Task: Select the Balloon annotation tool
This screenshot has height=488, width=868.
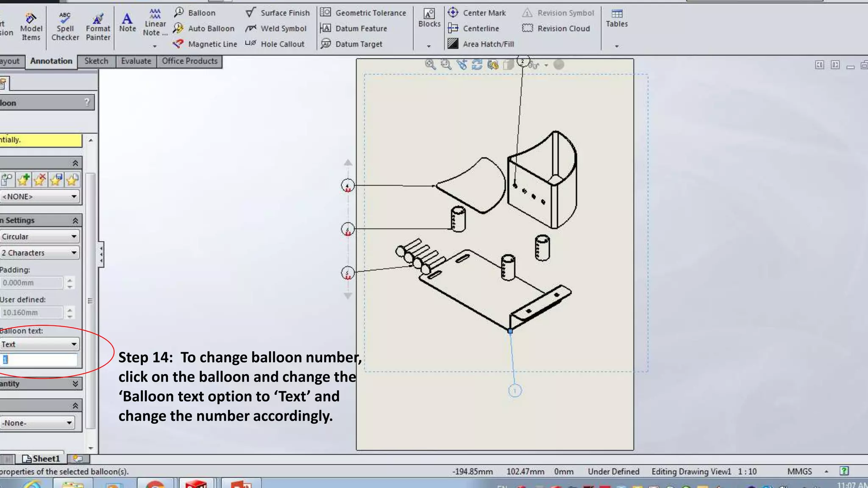Action: click(195, 13)
